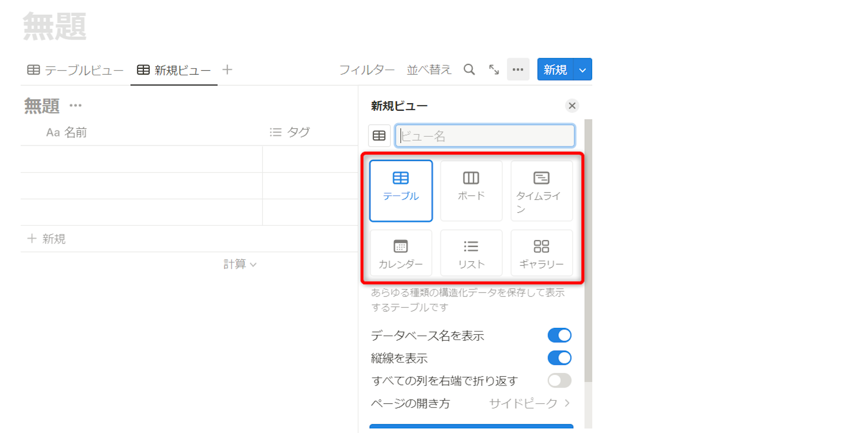The height and width of the screenshot is (433, 868).
Task: Pick the ギャラリー (Gallery) view layout
Action: pos(541,253)
